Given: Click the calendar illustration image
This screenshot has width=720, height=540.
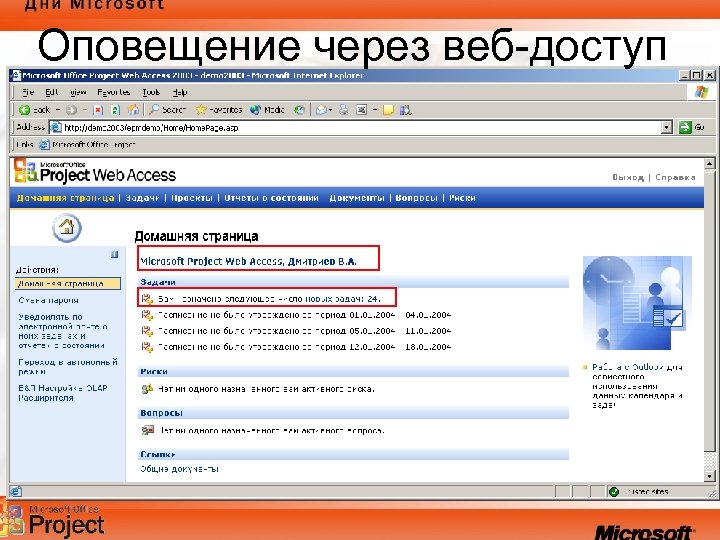Looking at the screenshot, I should 637,303.
